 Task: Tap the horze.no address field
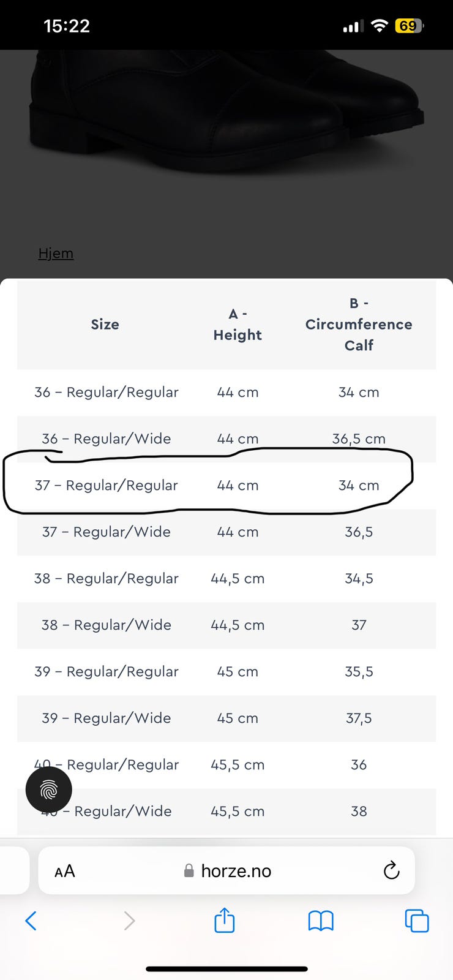(x=226, y=870)
